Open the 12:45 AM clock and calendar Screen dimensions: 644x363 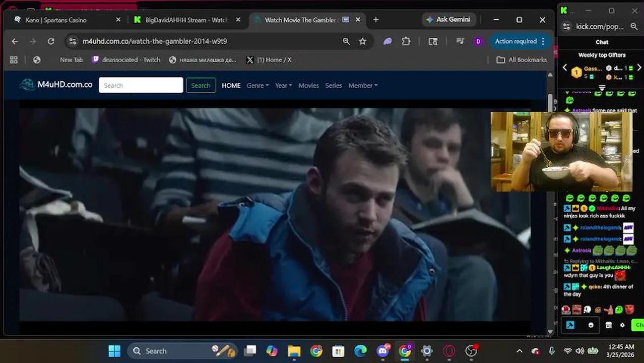tap(621, 351)
